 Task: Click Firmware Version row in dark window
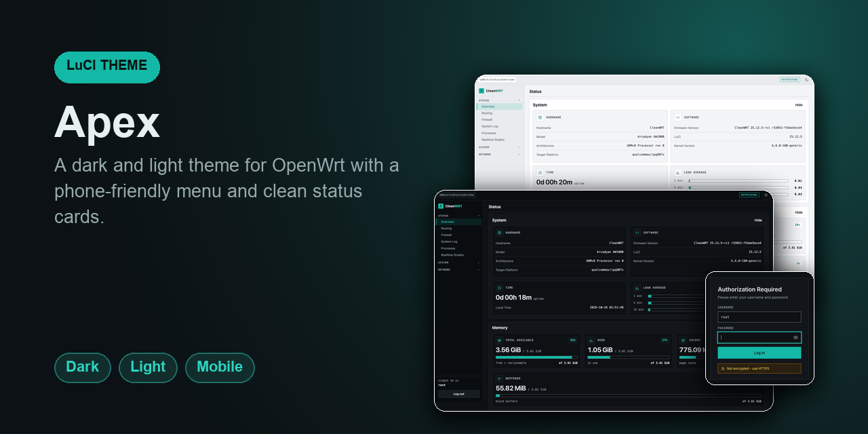[697, 243]
